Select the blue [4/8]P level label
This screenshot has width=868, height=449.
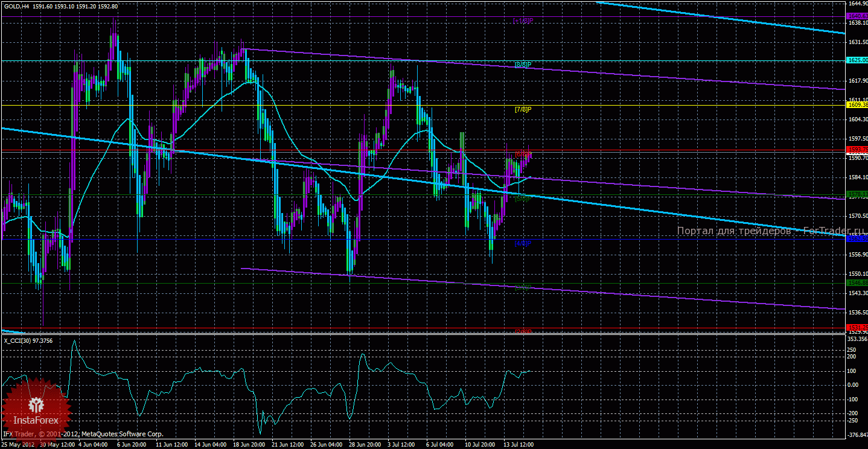pyautogui.click(x=523, y=244)
